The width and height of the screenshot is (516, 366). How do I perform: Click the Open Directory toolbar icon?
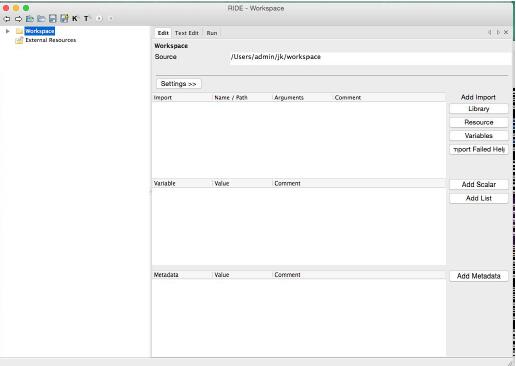tap(41, 19)
